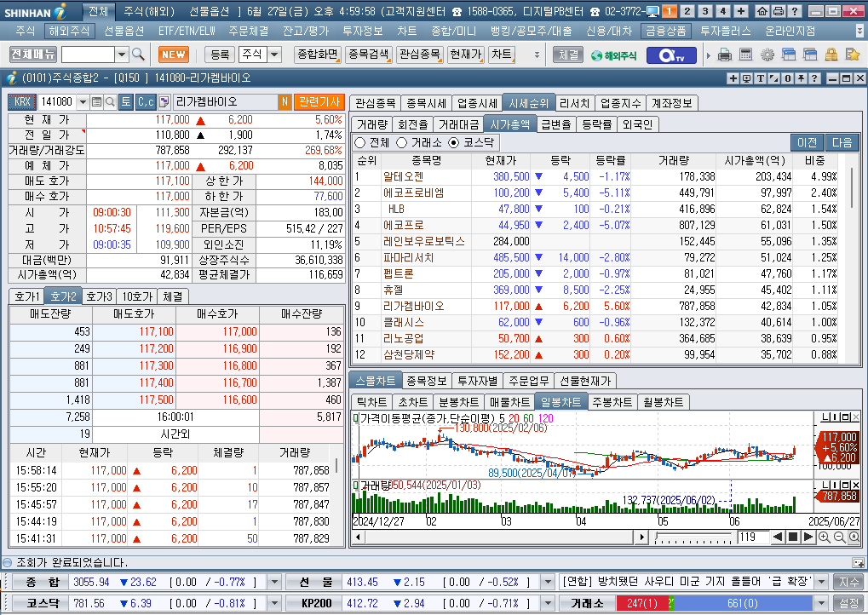This screenshot has height=615, width=868.
Task: Click the orange N icon by stock name
Action: point(285,102)
